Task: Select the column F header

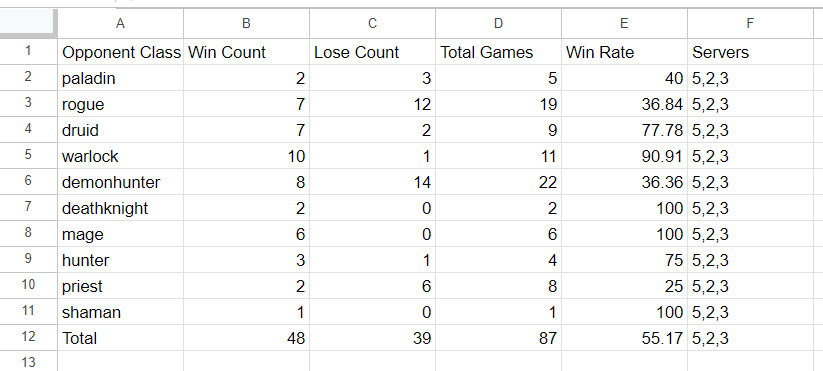Action: pyautogui.click(x=750, y=23)
